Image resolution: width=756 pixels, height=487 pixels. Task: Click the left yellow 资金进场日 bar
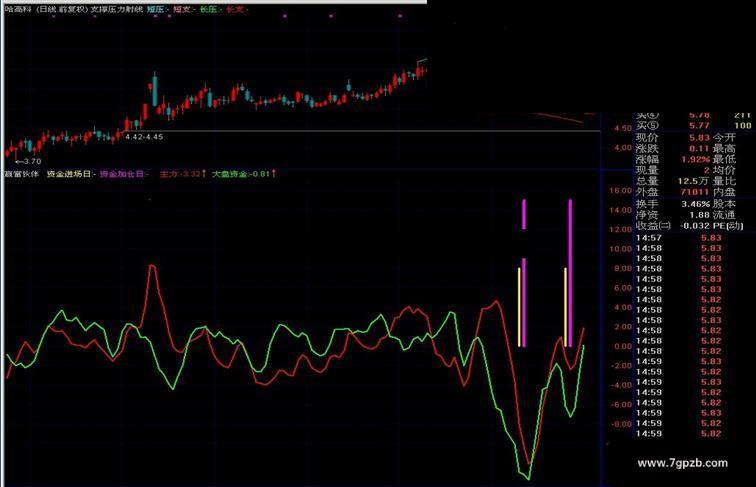pyautogui.click(x=519, y=307)
